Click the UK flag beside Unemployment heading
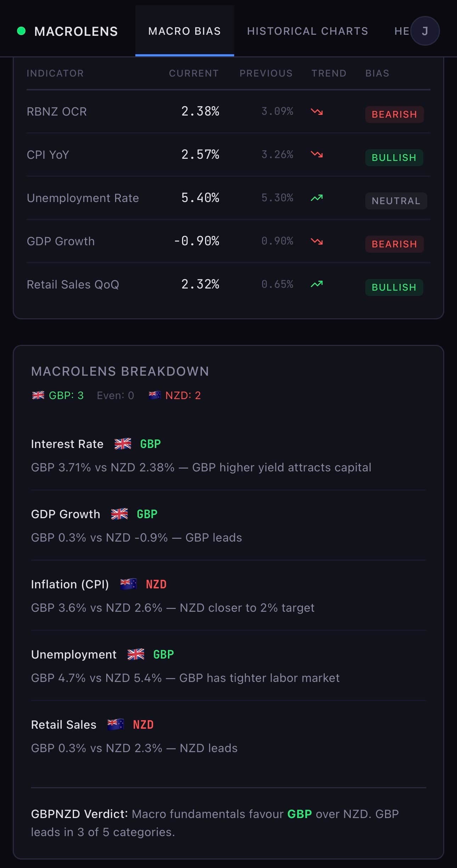This screenshot has height=868, width=457. pos(136,654)
